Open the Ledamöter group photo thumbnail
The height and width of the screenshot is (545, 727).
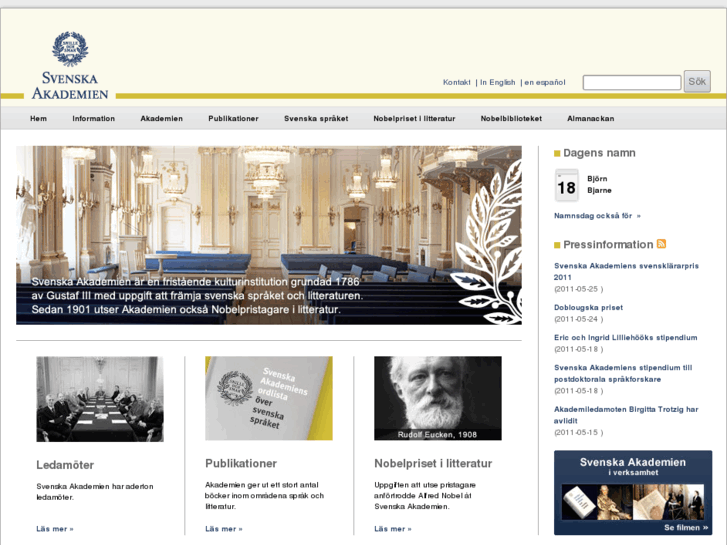[x=100, y=399]
